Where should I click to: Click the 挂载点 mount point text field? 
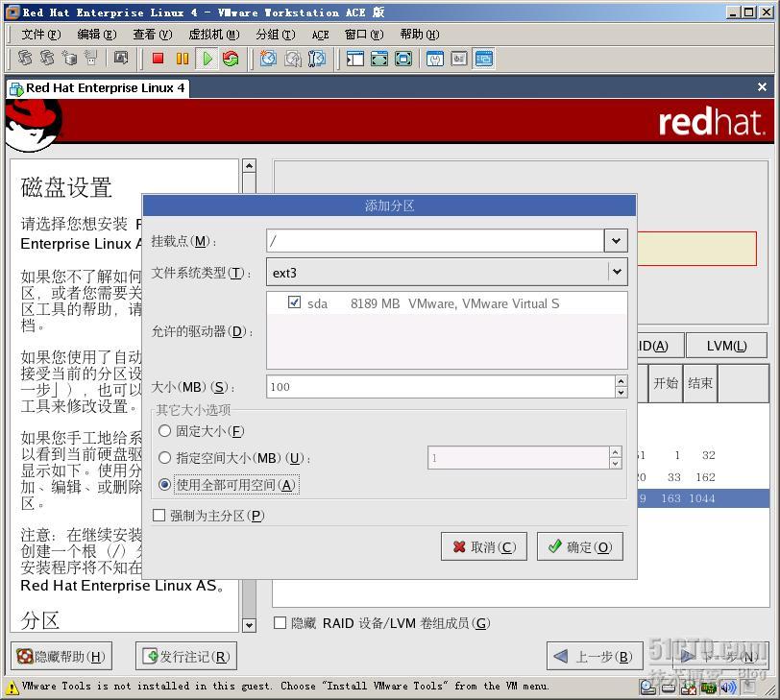tap(435, 241)
